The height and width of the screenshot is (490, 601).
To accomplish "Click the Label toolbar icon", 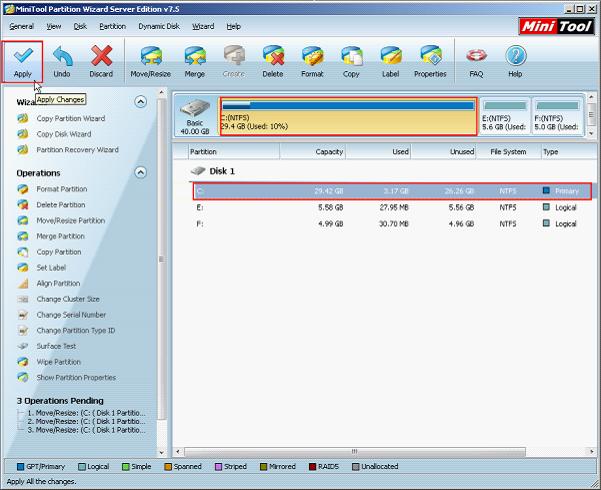I will pyautogui.click(x=391, y=56).
